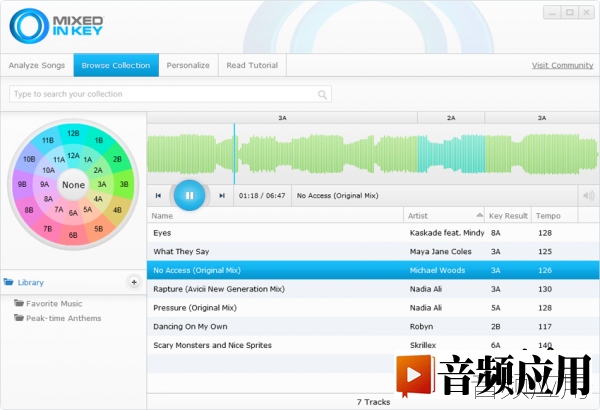The image size is (600, 410).
Task: Select 8B on the Camelot wheel
Action: tap(29, 210)
